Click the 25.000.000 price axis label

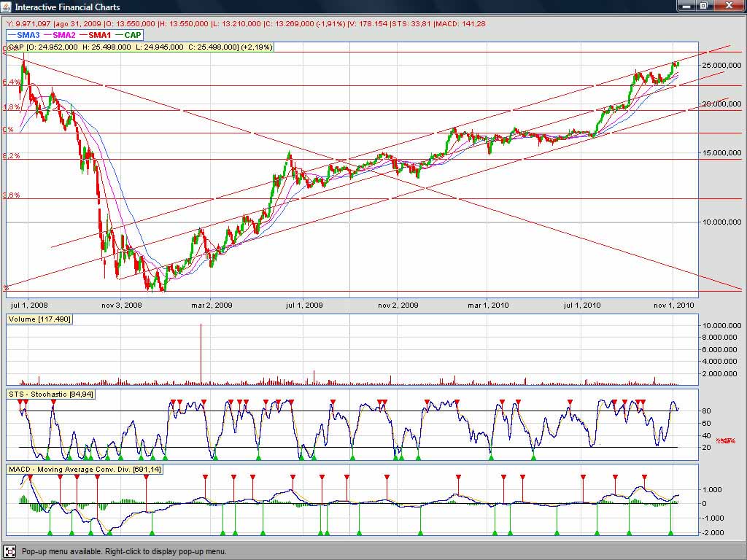[x=721, y=65]
